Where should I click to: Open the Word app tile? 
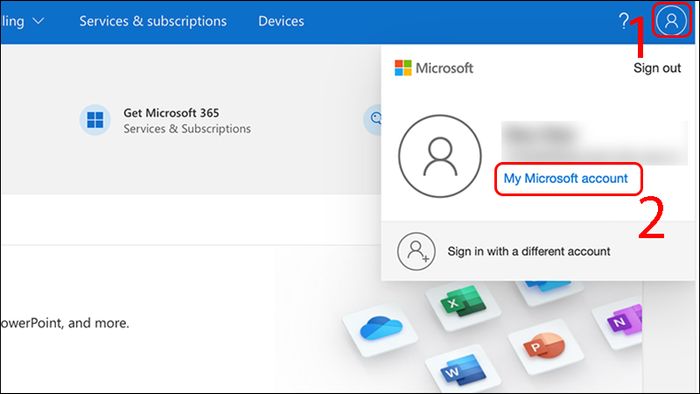(x=463, y=369)
